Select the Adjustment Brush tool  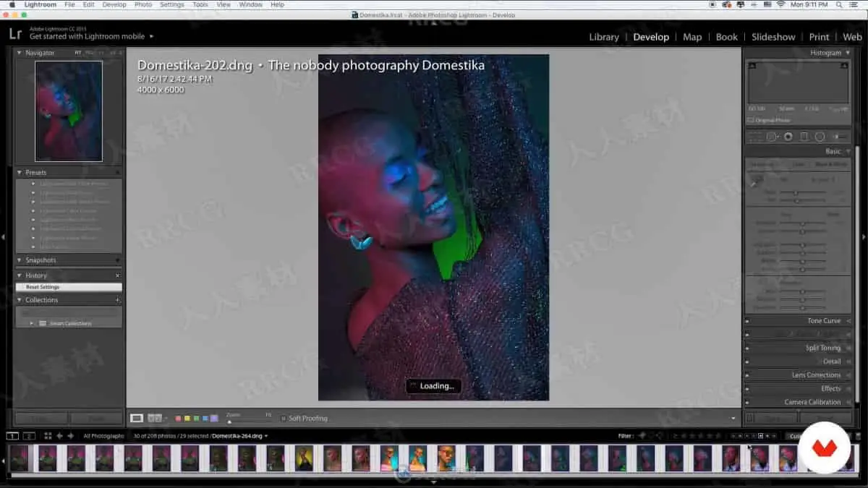coord(840,137)
